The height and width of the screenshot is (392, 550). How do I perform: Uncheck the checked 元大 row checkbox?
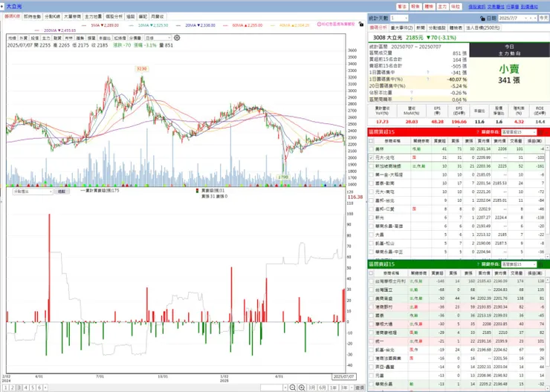point(371,157)
